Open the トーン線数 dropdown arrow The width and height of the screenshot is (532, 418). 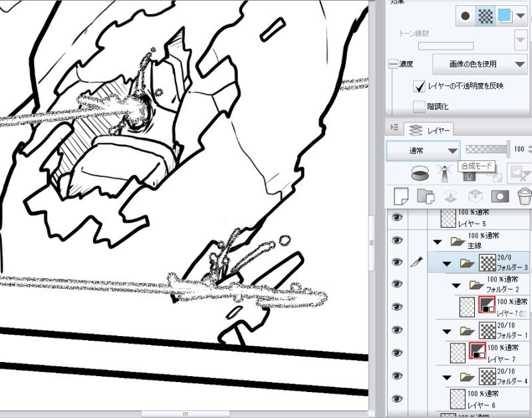[521, 40]
